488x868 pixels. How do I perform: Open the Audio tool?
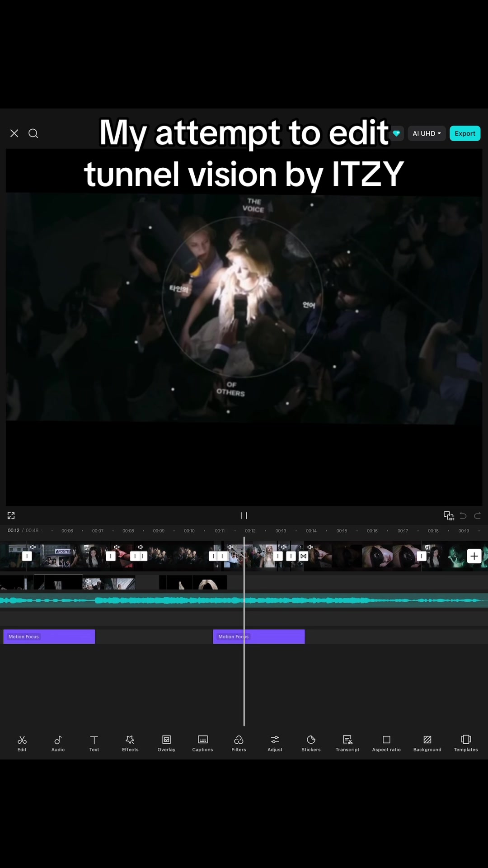tap(58, 744)
